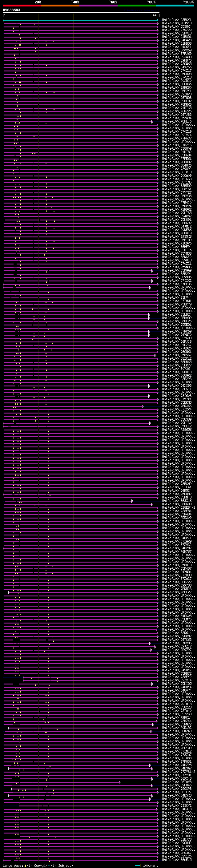Select the UniRef100_A8MRK6 hit
The image size is (197, 868).
coord(177,104)
